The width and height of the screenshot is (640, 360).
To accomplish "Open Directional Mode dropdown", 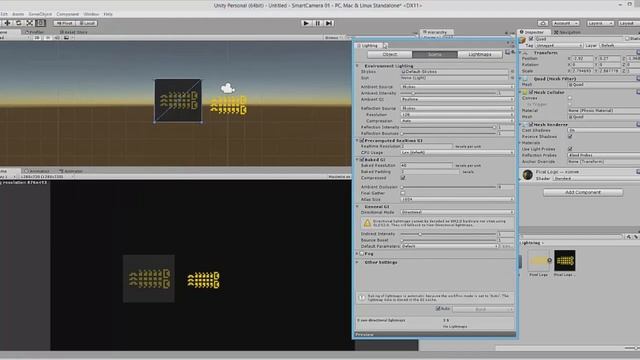I will click(457, 212).
